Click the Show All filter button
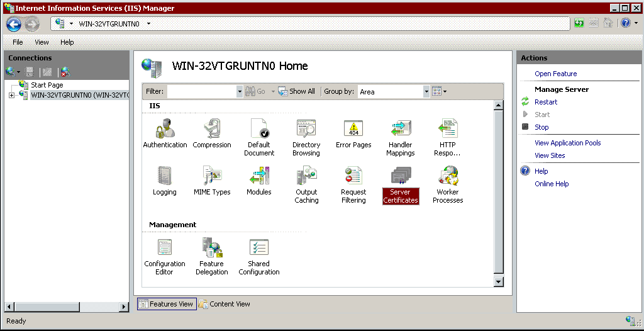Image resolution: width=644 pixels, height=331 pixels. click(297, 91)
